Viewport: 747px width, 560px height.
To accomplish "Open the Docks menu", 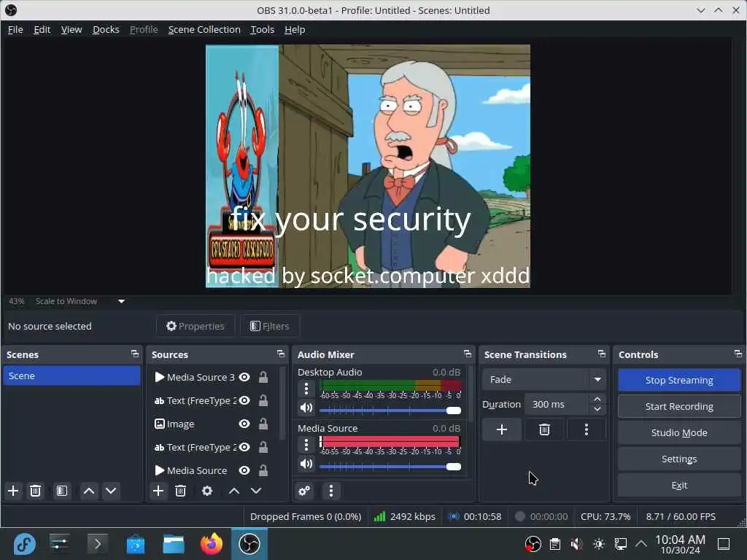I will (x=106, y=29).
